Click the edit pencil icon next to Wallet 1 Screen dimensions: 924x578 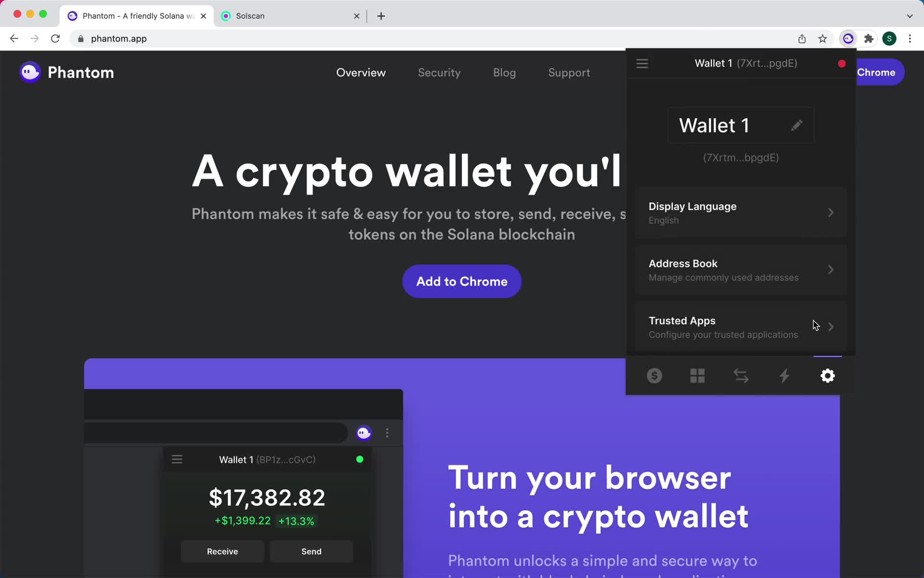point(796,125)
